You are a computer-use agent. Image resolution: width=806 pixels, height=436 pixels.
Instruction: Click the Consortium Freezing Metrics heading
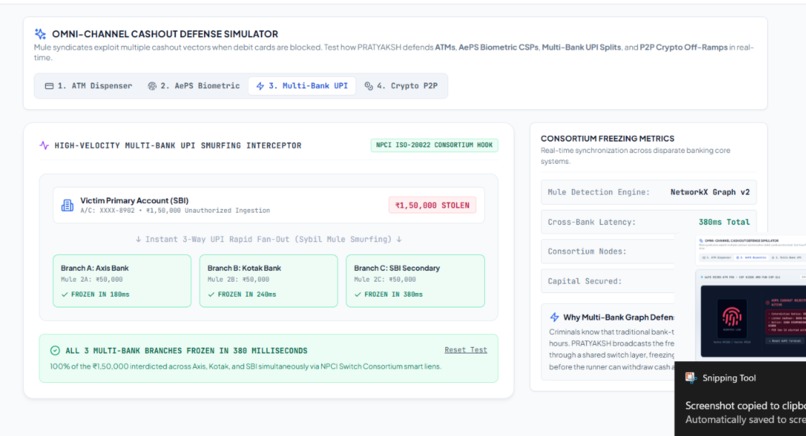(x=607, y=138)
